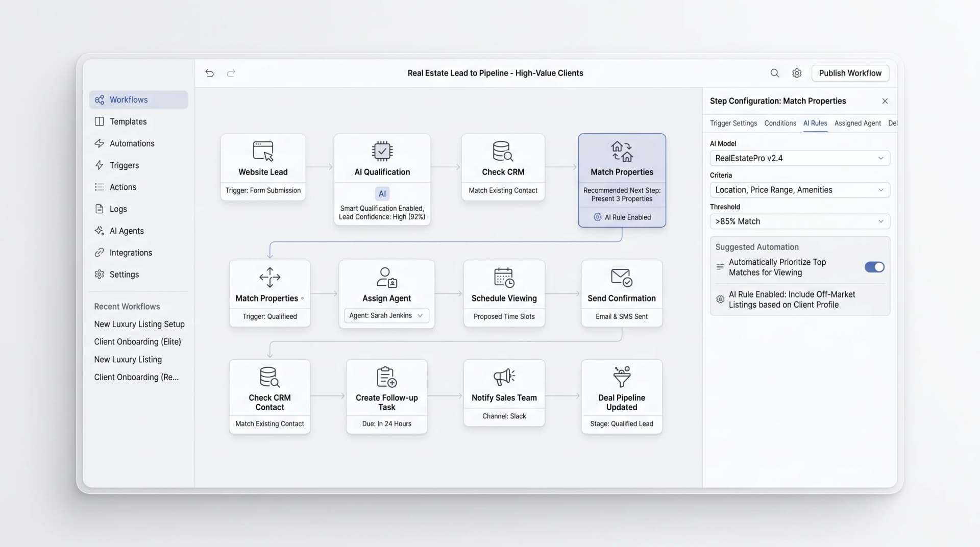Expand the AI Model RealEstatePro v2.4 dropdown
The height and width of the screenshot is (547, 980).
click(799, 158)
